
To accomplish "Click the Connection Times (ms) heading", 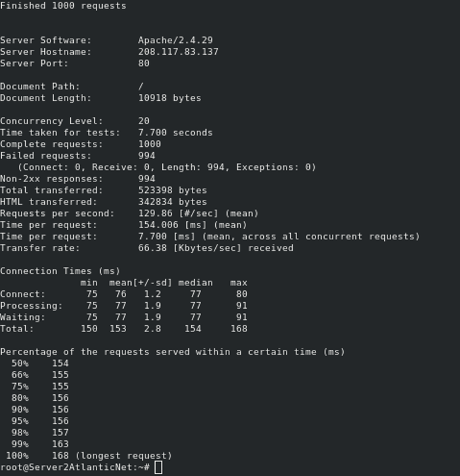I will (x=60, y=271).
